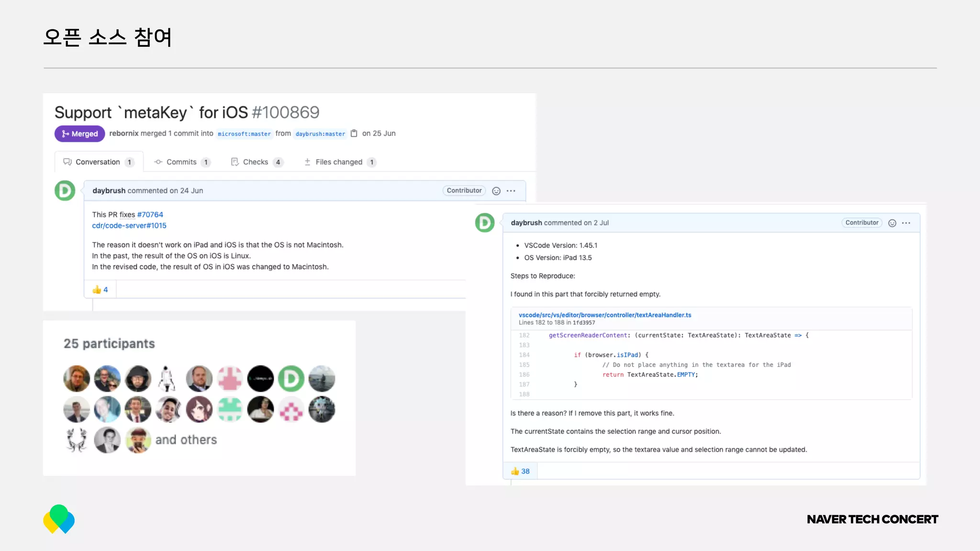
Task: Add emoji reaction on 24 Jun comment
Action: click(496, 191)
